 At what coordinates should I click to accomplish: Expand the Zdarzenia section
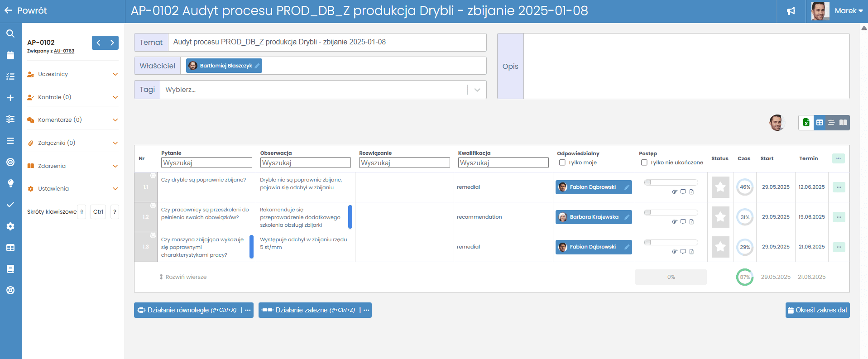[73, 166]
